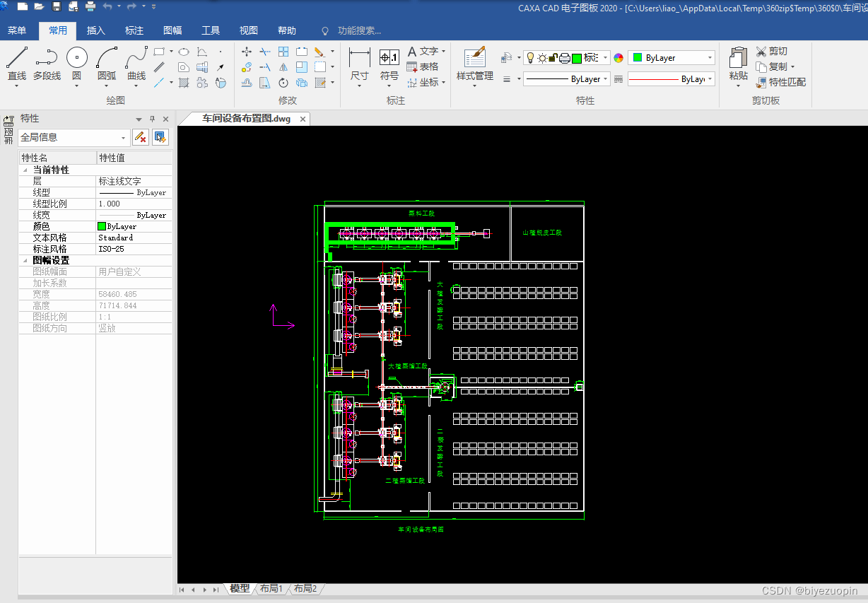This screenshot has height=603, width=868.
Task: Click the 表格 table button
Action: click(423, 66)
